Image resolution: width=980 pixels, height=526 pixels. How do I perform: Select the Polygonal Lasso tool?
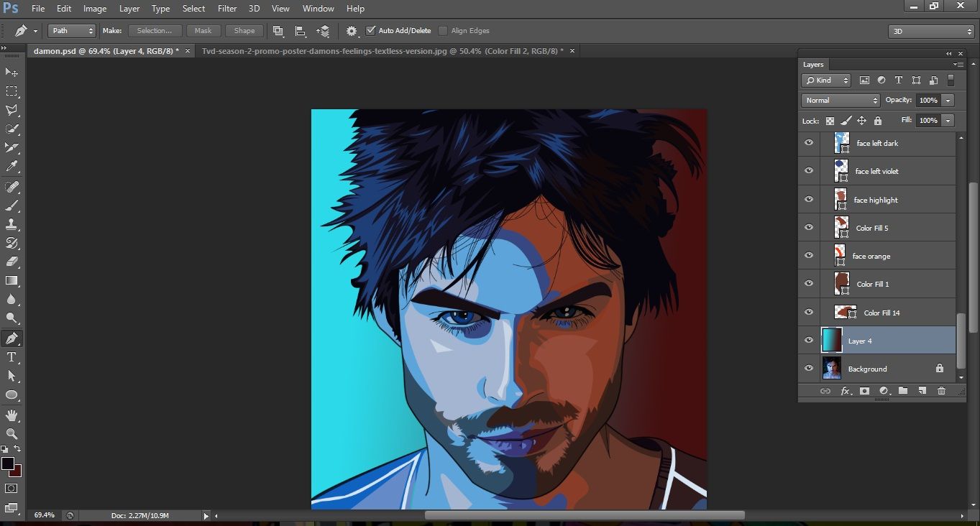coord(12,110)
